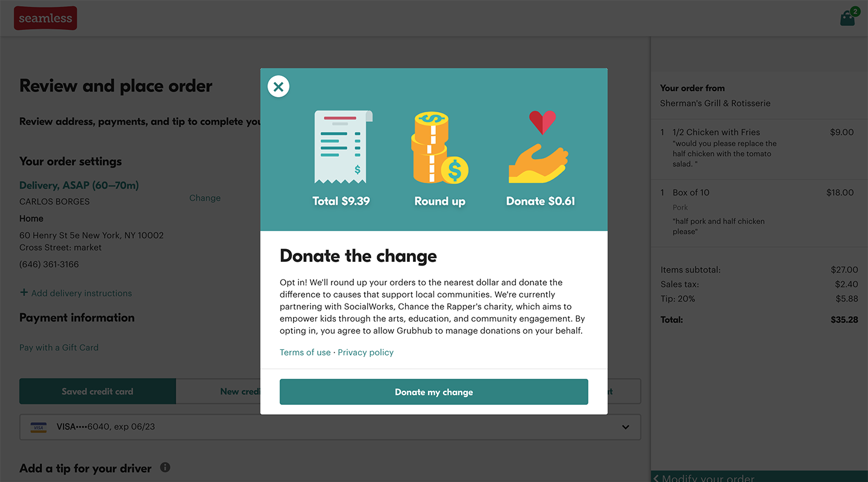Expand Modify your order chevron
Image resolution: width=868 pixels, height=482 pixels.
point(656,478)
